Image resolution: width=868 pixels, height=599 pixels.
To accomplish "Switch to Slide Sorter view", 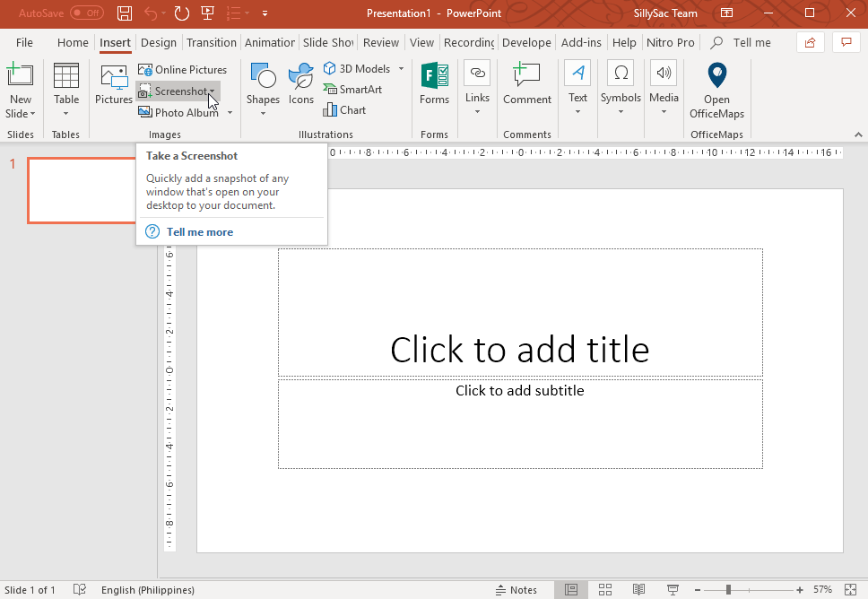I will pyautogui.click(x=605, y=589).
